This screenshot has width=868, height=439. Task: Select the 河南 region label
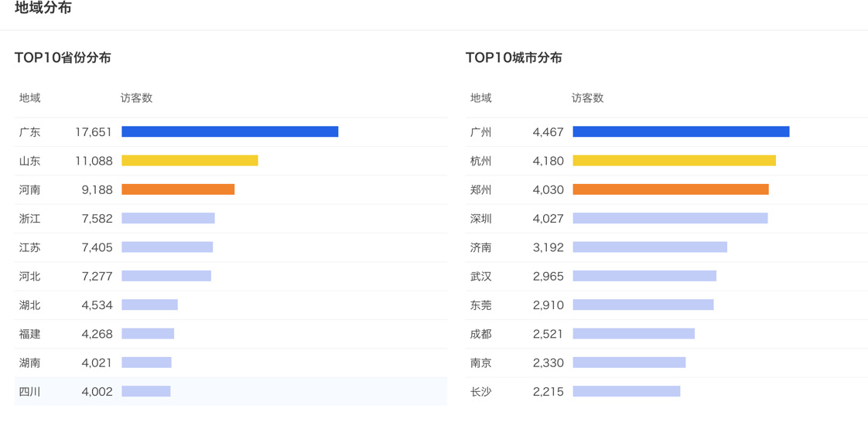click(x=29, y=189)
